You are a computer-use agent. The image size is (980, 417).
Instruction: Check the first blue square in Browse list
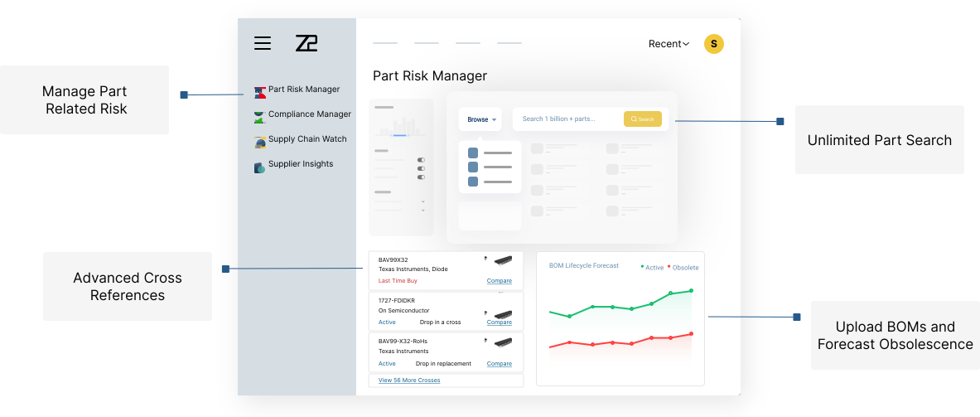[473, 153]
